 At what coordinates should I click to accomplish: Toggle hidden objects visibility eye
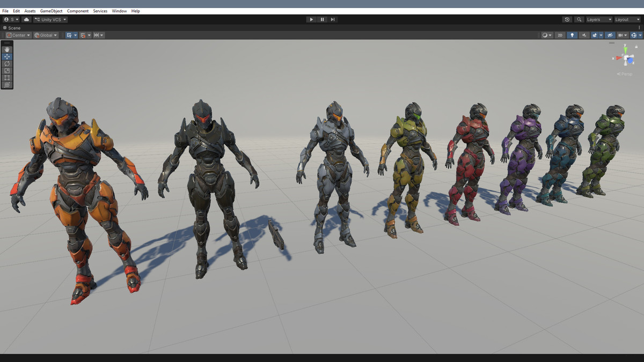point(610,35)
